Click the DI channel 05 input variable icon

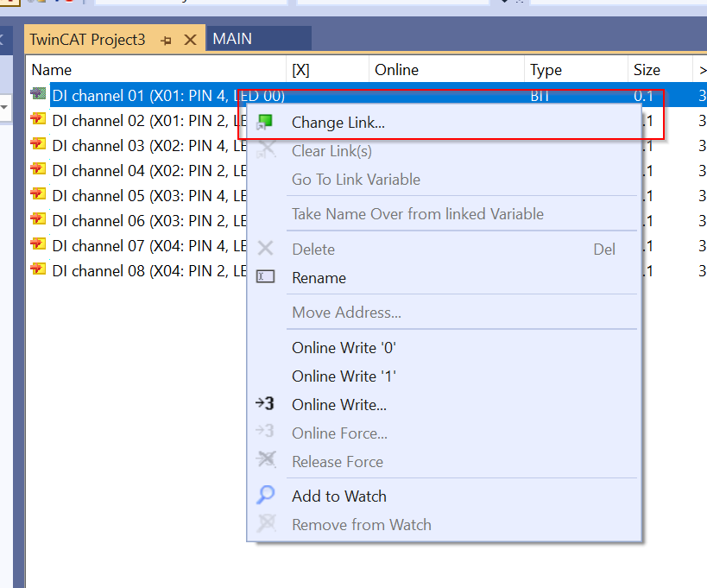click(x=38, y=194)
